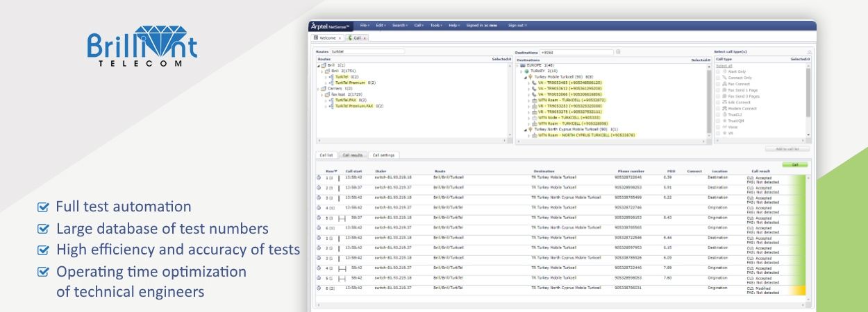The height and width of the screenshot is (312, 868).
Task: Expand the EUROPE destinations node
Action: point(519,65)
